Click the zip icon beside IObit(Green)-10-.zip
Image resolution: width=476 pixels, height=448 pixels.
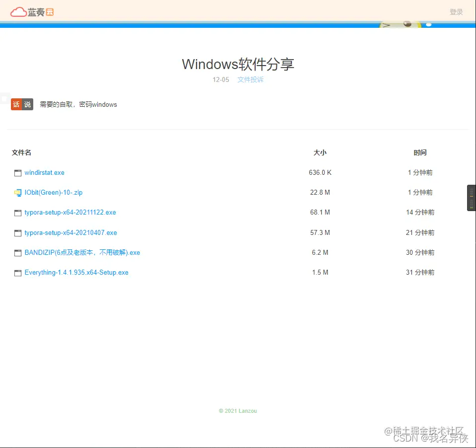tap(18, 193)
